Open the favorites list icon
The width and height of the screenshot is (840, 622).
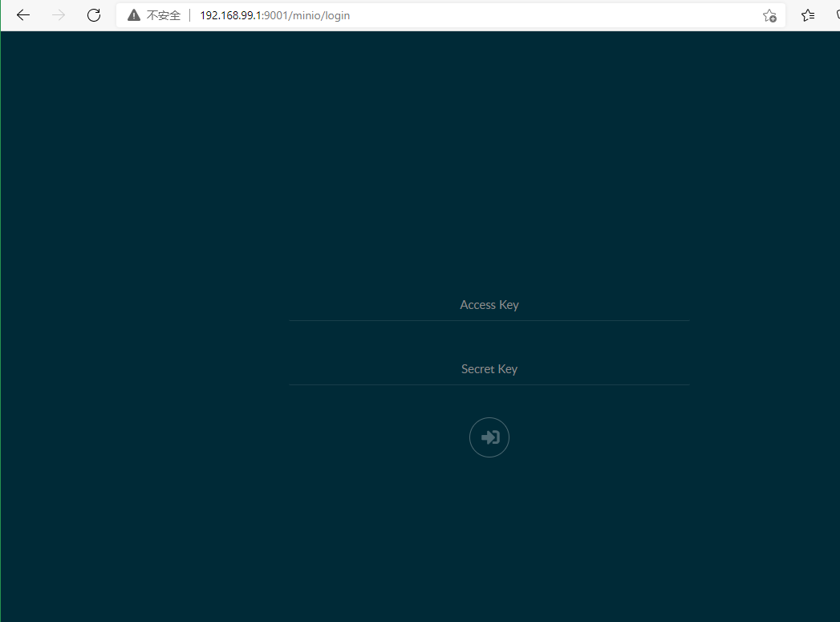click(808, 15)
